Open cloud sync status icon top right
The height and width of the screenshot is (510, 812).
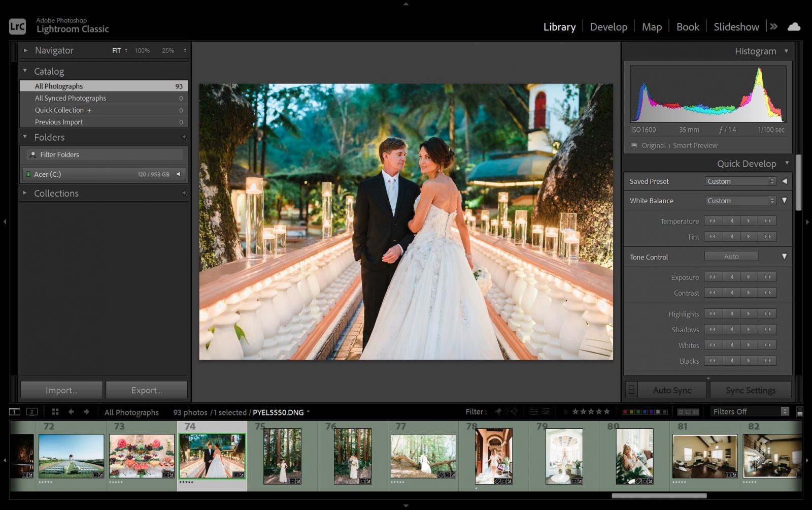[x=794, y=26]
